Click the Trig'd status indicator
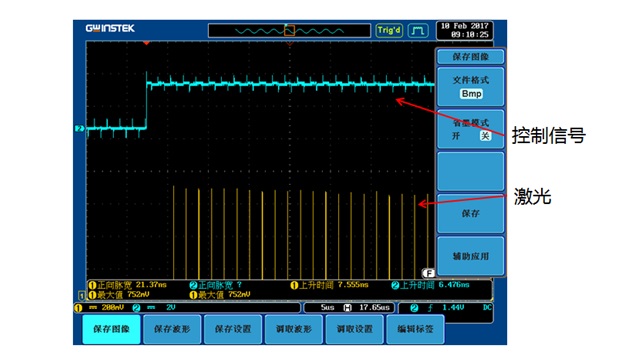Image resolution: width=621 pixels, height=361 pixels. 389,30
